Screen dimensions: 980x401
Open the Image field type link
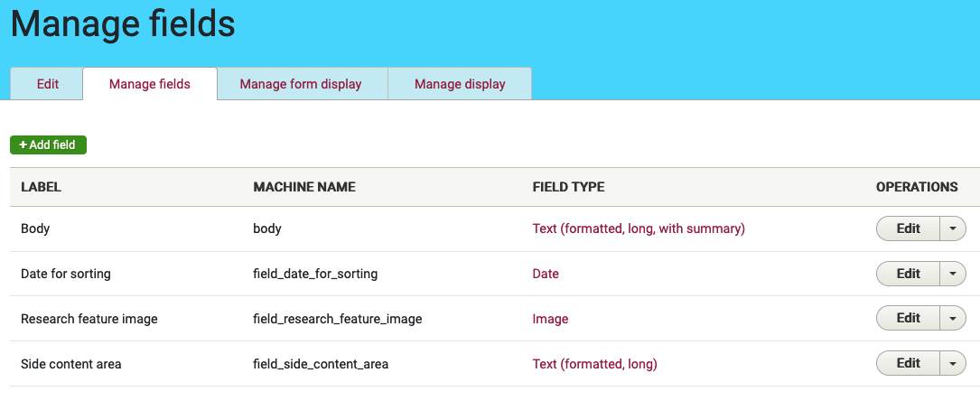[551, 319]
